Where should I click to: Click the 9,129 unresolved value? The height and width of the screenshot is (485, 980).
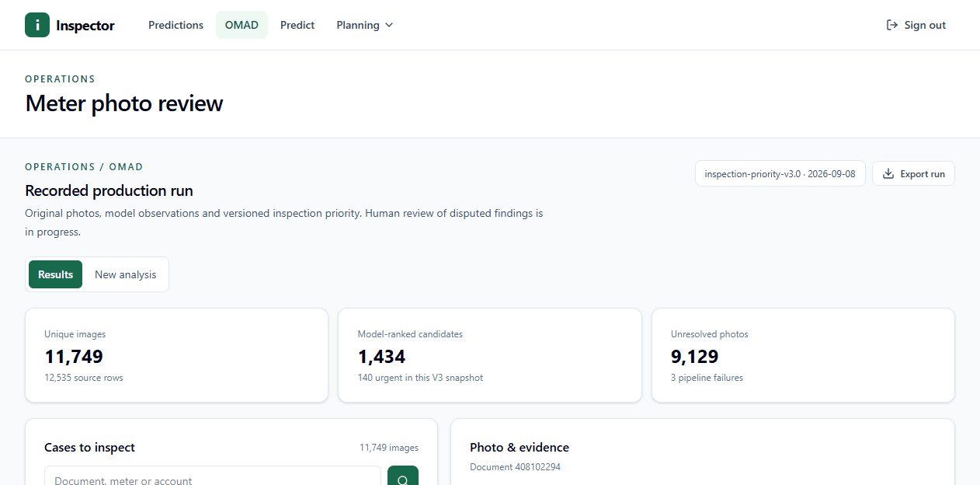coord(695,357)
